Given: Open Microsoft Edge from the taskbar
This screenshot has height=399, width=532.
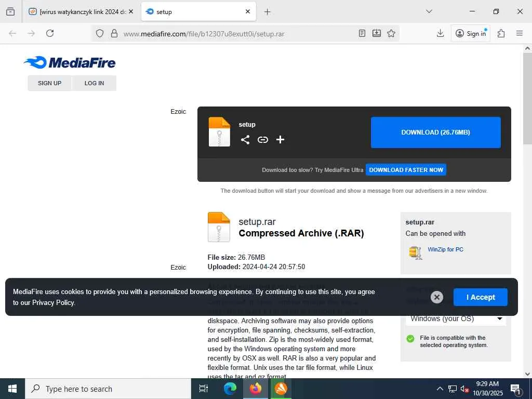Looking at the screenshot, I should (230, 389).
